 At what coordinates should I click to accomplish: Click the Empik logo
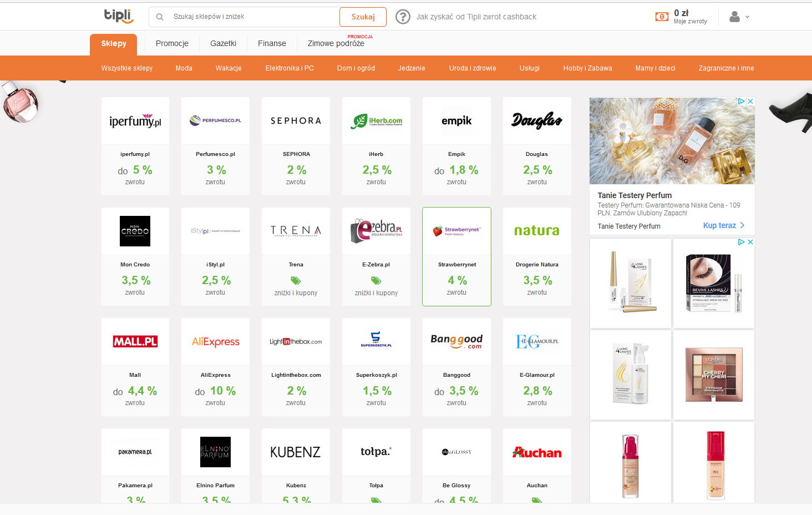pyautogui.click(x=456, y=121)
